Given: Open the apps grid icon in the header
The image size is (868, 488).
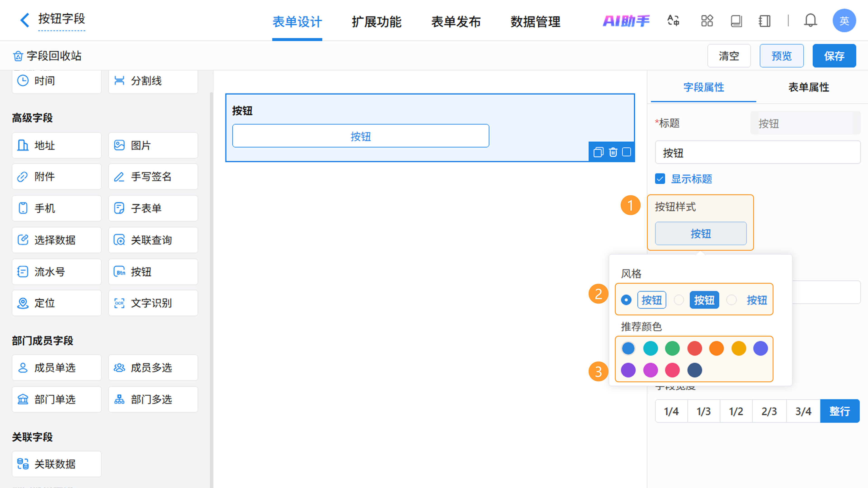Looking at the screenshot, I should pos(707,21).
